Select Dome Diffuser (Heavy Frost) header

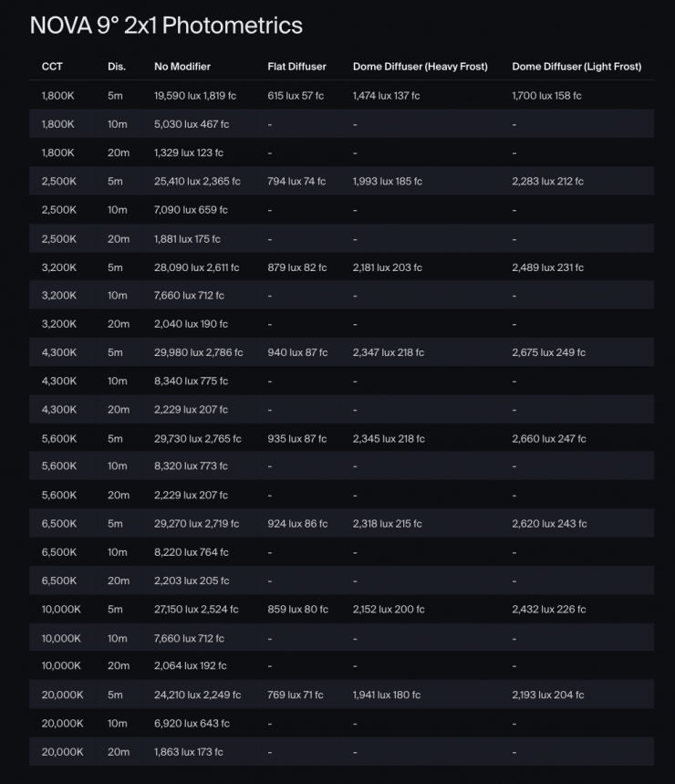(421, 67)
